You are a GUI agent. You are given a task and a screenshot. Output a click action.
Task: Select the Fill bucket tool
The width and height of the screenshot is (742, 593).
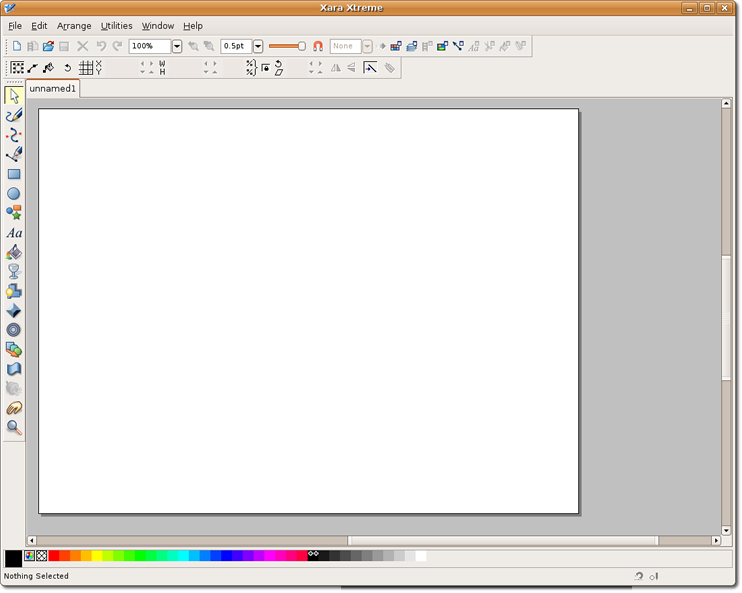tap(14, 252)
